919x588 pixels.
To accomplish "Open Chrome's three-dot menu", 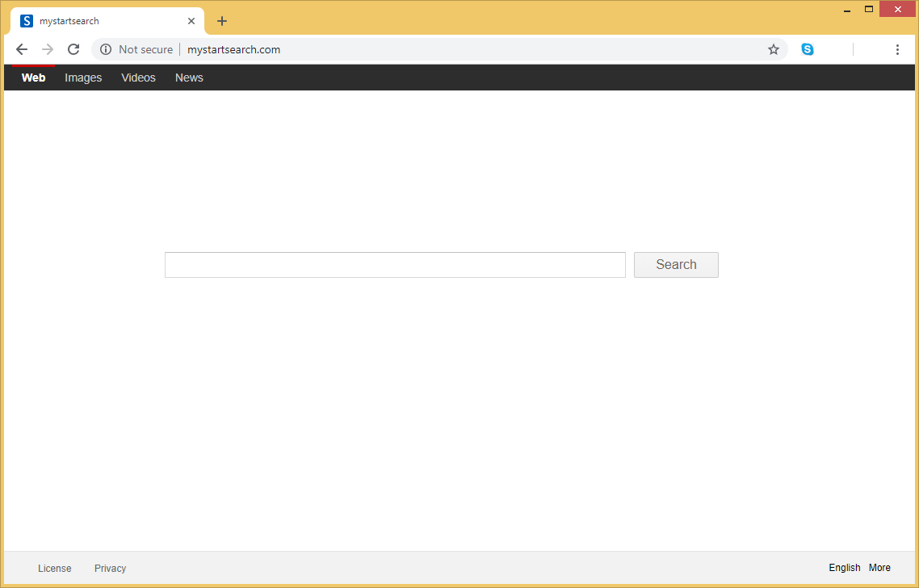I will pos(897,49).
